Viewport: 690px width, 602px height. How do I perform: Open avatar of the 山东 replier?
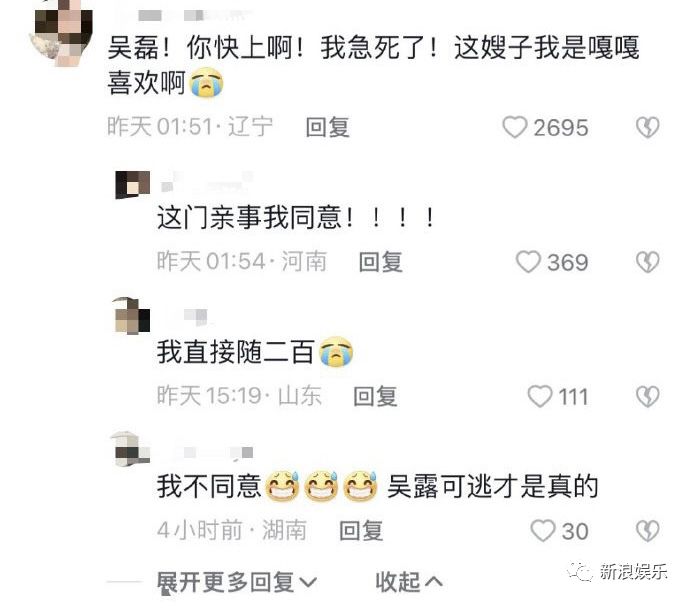[132, 316]
